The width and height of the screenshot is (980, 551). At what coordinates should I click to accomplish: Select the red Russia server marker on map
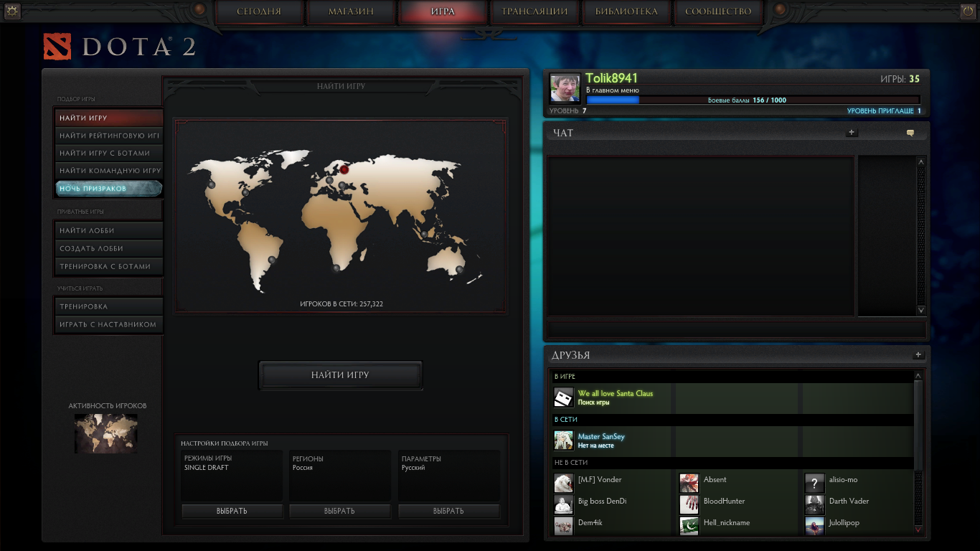click(x=344, y=169)
